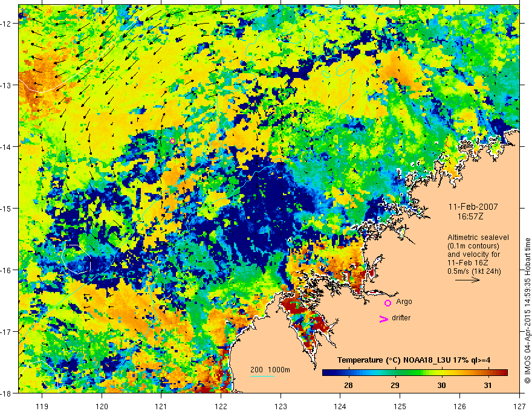Click the 123 longitude axis label
Screen dimensions: 532x411
281,406
